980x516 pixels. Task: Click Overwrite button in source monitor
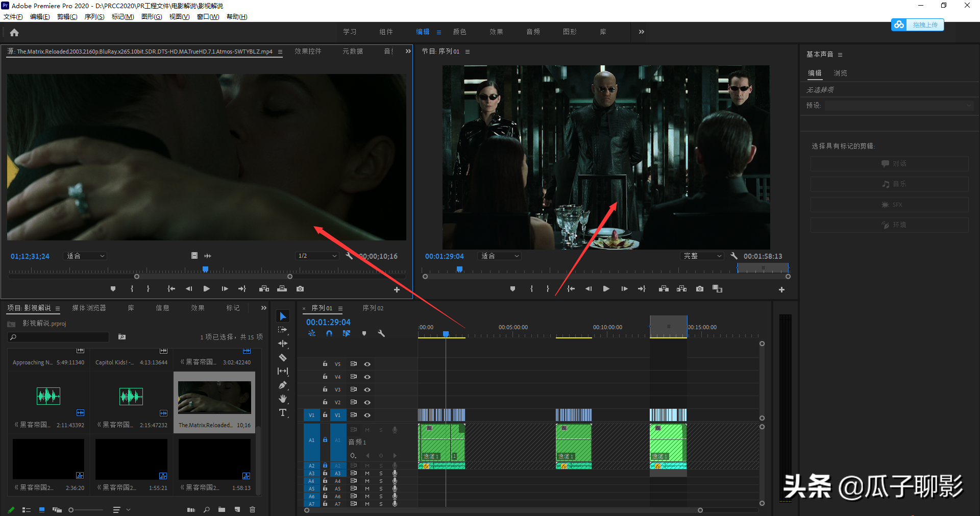pyautogui.click(x=282, y=289)
